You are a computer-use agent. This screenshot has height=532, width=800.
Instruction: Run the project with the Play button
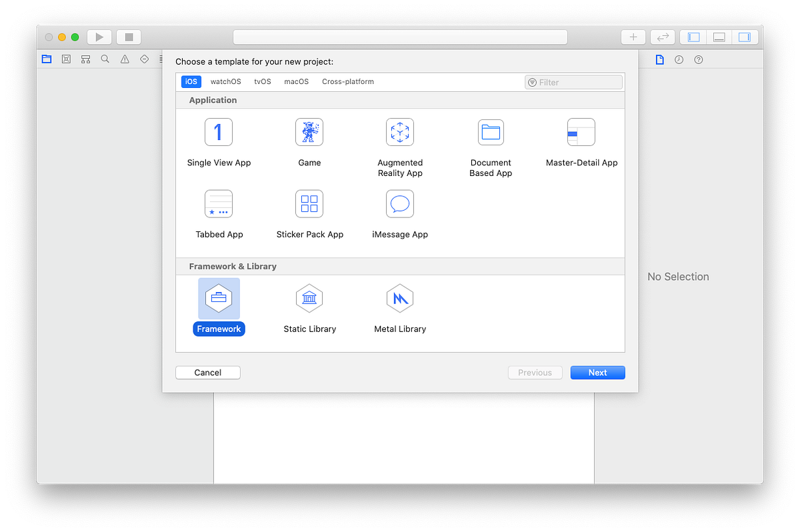click(x=99, y=37)
